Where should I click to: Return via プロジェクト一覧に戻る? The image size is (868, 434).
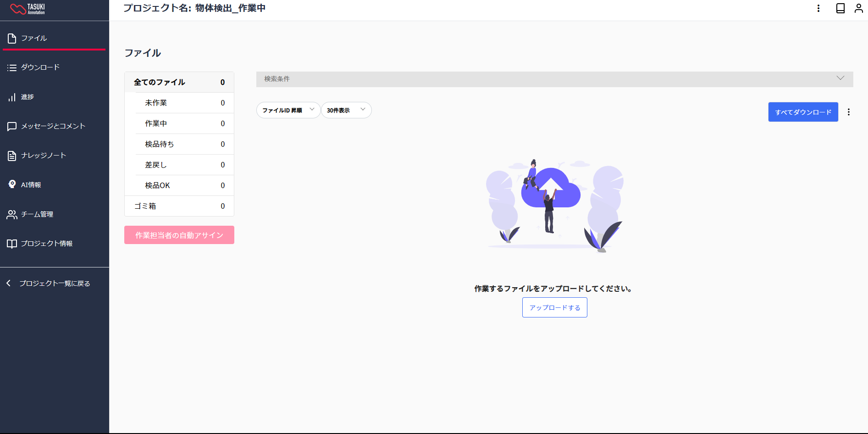(55, 284)
